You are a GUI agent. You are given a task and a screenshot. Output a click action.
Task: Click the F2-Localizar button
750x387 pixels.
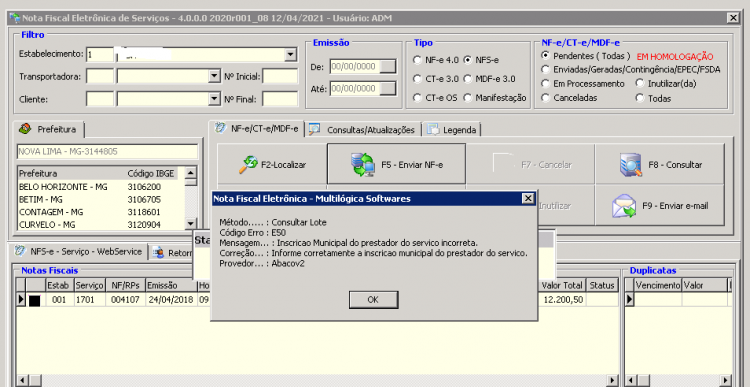point(272,165)
